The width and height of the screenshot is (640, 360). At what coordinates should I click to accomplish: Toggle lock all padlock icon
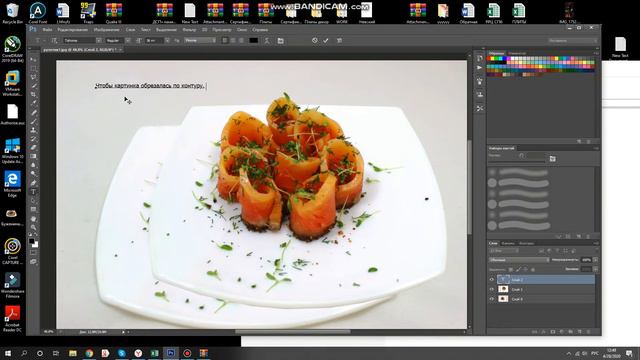click(x=533, y=269)
